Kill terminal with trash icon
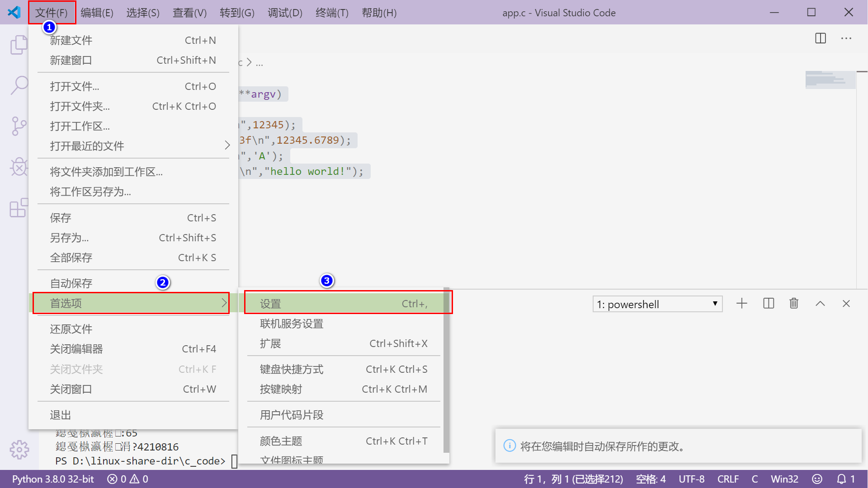The height and width of the screenshot is (488, 868). point(794,304)
